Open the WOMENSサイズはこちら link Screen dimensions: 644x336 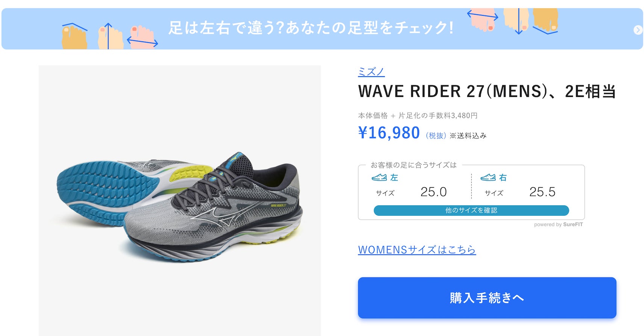417,250
